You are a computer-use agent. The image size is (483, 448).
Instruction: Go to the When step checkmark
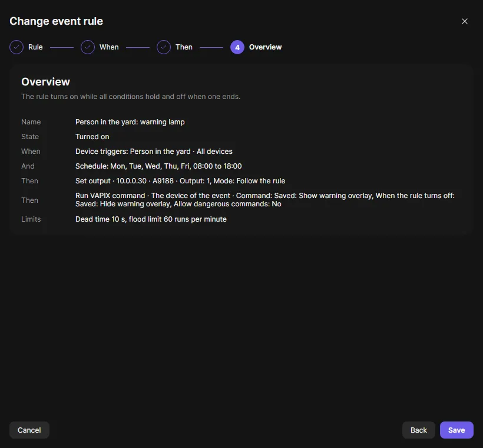pyautogui.click(x=88, y=47)
